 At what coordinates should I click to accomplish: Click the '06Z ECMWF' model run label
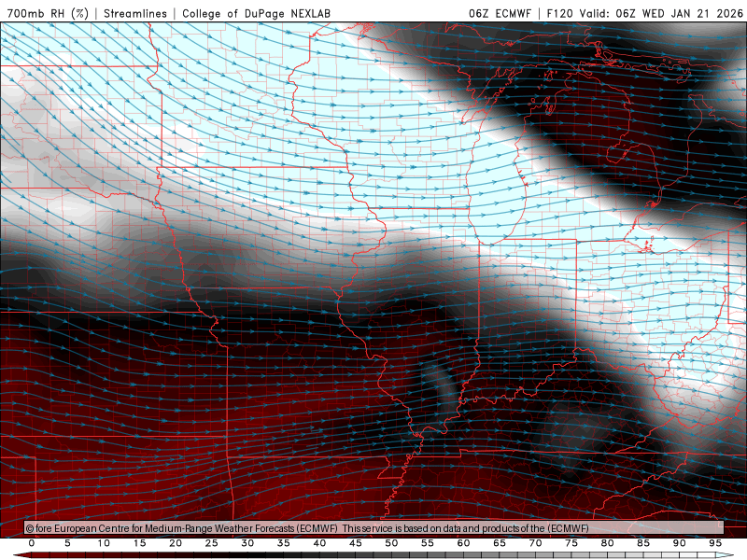point(500,13)
